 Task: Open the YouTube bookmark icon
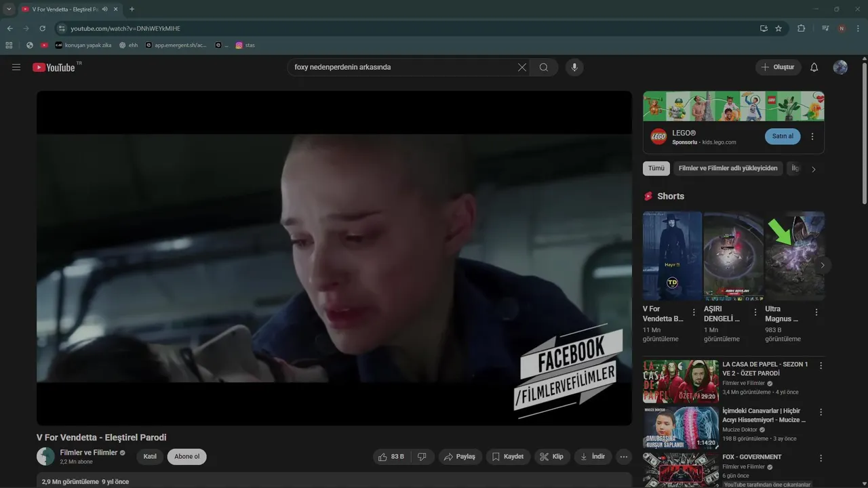click(44, 45)
